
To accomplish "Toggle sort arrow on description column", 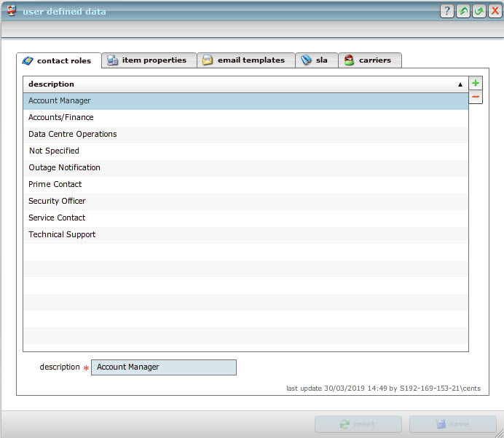I will point(460,84).
